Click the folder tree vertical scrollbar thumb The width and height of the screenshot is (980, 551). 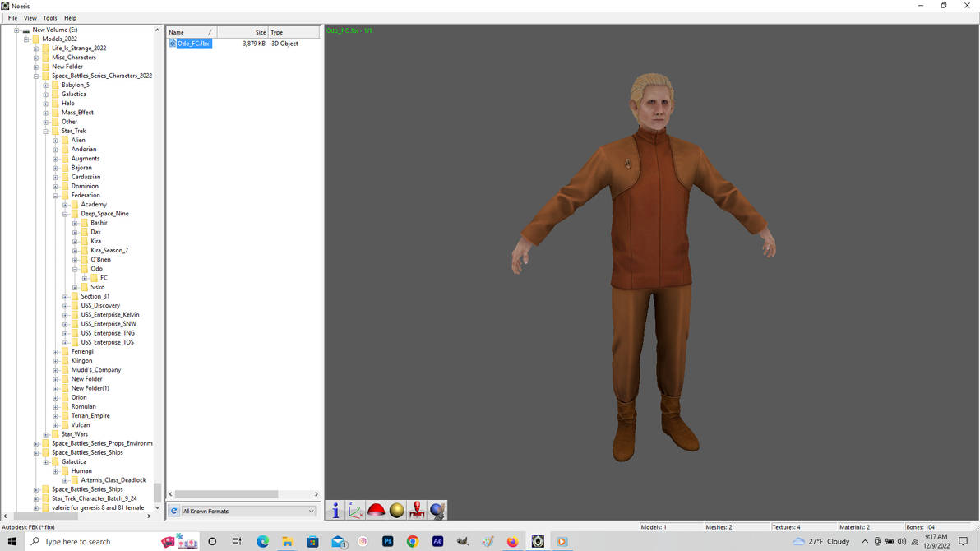158,493
